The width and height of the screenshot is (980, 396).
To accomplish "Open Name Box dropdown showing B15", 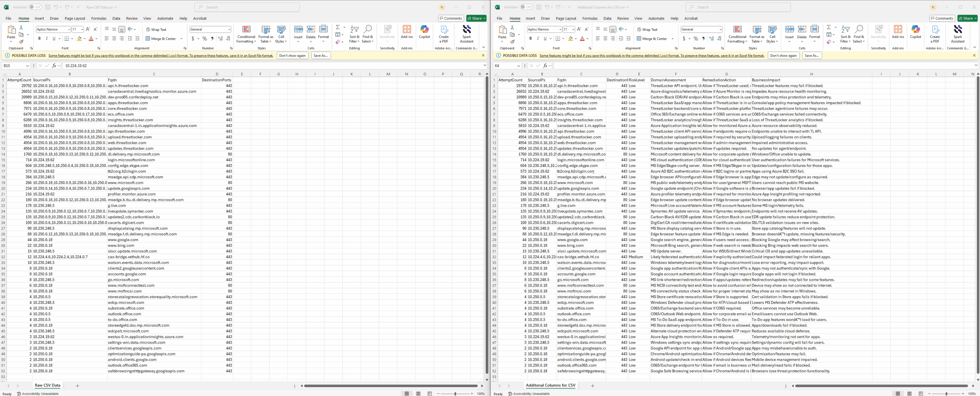I will click(28, 66).
